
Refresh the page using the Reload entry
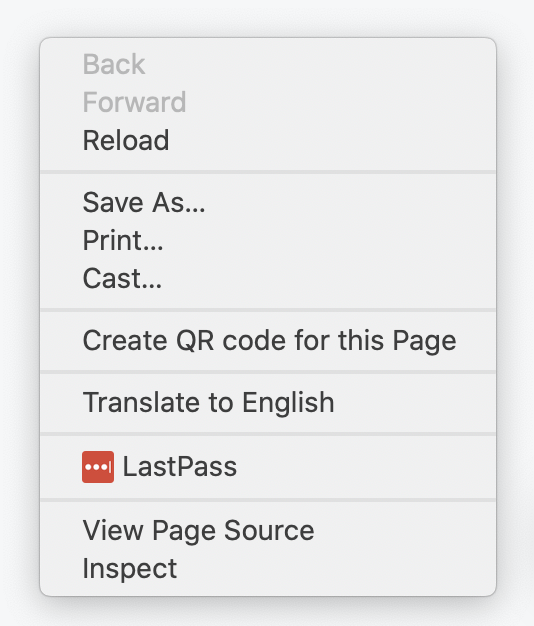point(268,140)
